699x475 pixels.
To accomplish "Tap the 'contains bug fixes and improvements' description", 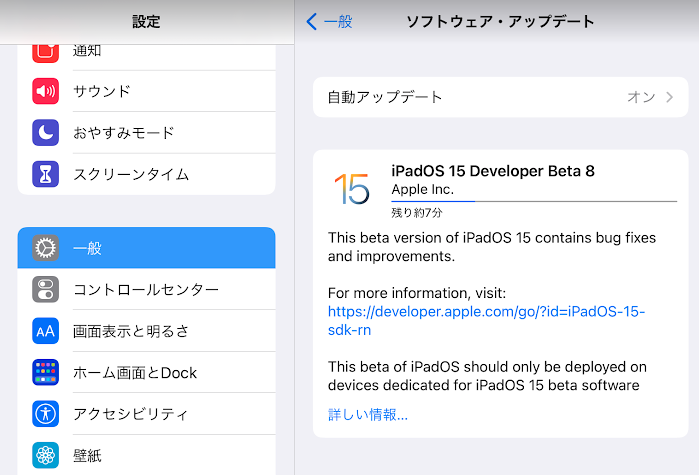I will [x=492, y=247].
